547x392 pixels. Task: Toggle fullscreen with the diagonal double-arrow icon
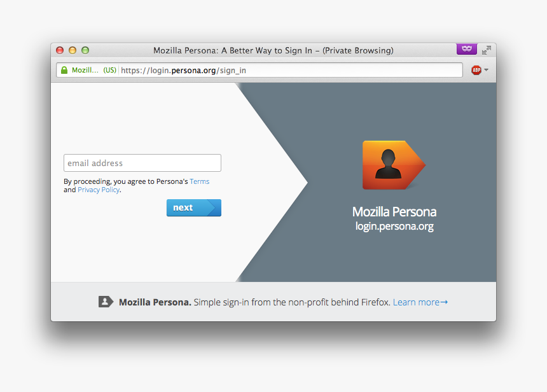(487, 49)
